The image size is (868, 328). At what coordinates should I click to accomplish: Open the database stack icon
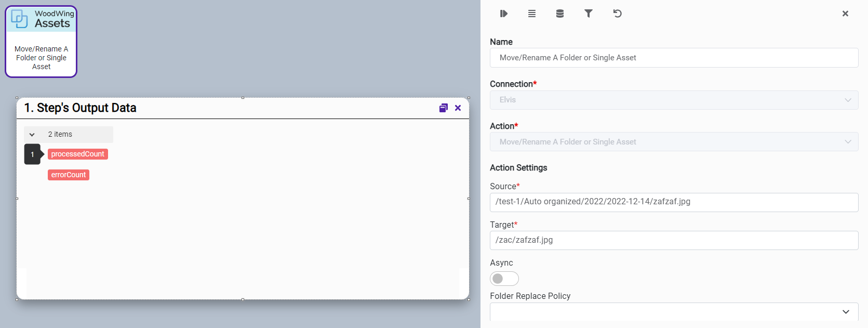click(x=559, y=14)
